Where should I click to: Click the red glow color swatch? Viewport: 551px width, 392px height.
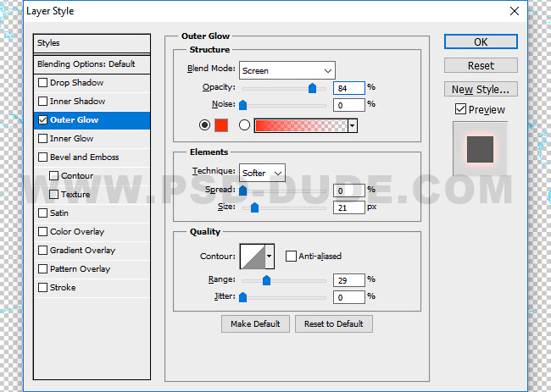click(221, 125)
